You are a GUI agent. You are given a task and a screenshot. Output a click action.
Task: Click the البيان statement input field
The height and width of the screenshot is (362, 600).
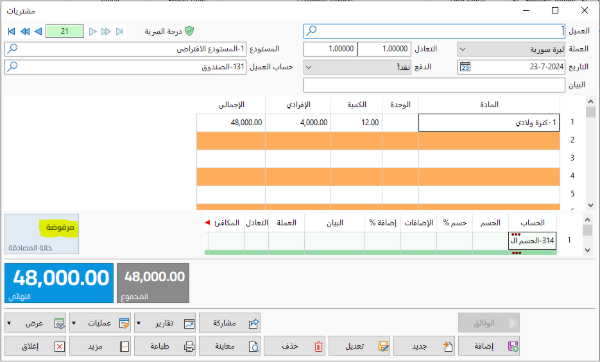[434, 85]
